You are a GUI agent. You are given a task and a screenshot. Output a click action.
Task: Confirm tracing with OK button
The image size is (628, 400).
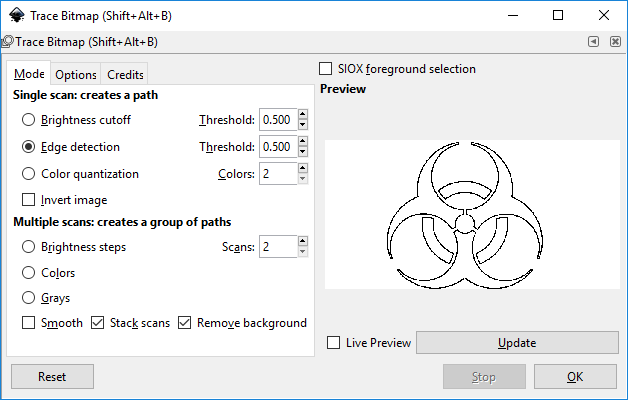click(x=575, y=377)
